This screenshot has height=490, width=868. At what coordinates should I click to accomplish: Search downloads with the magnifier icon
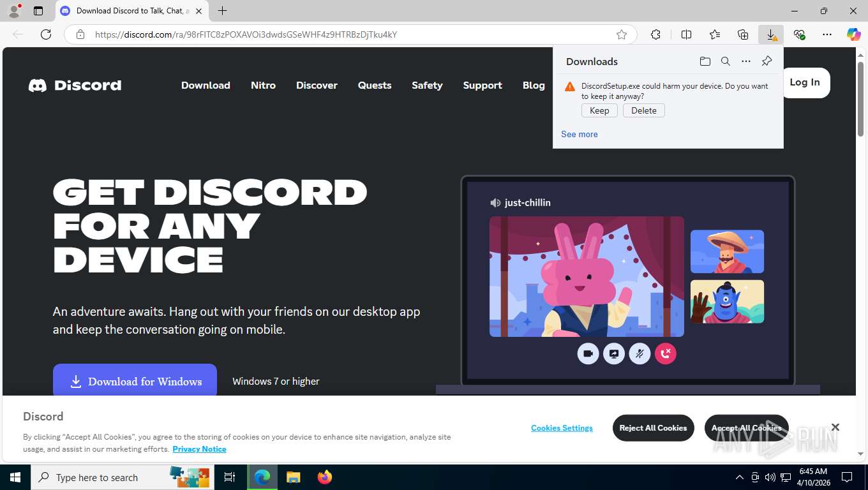coord(726,61)
